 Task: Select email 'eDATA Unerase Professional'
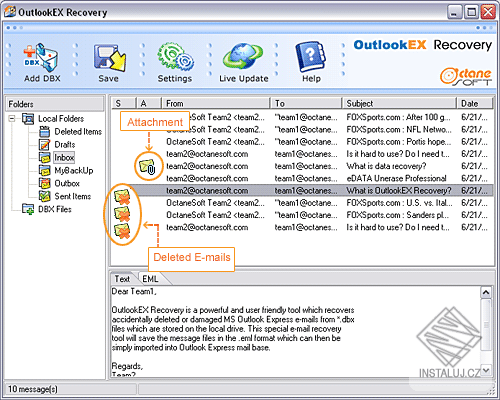tap(303, 178)
